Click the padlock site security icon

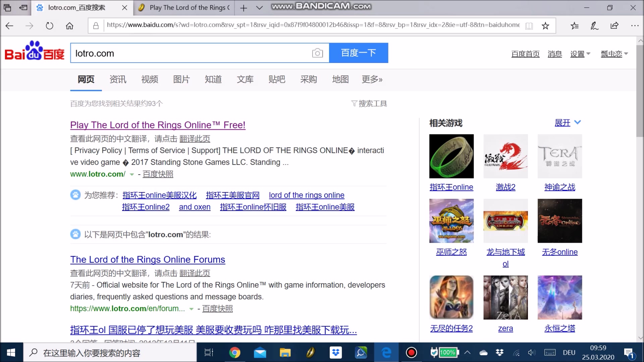[x=96, y=26]
